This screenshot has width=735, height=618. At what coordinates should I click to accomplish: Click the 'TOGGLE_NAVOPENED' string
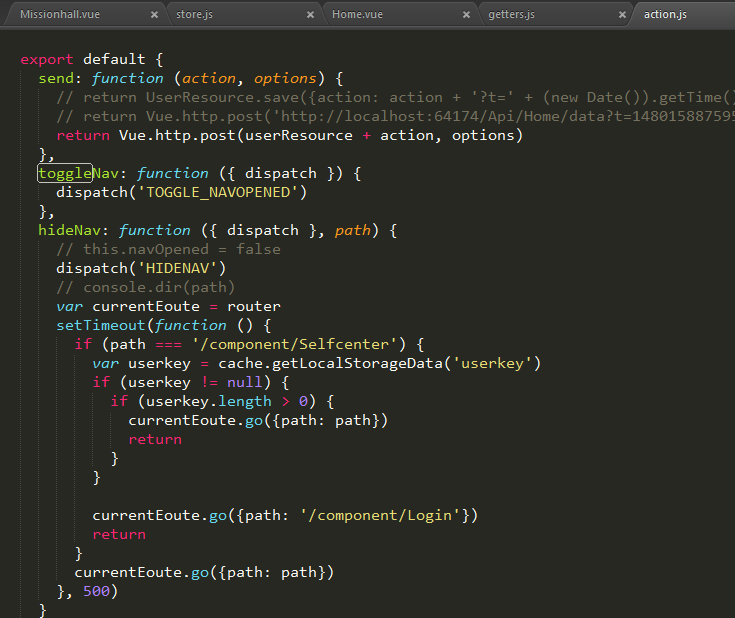[x=218, y=192]
